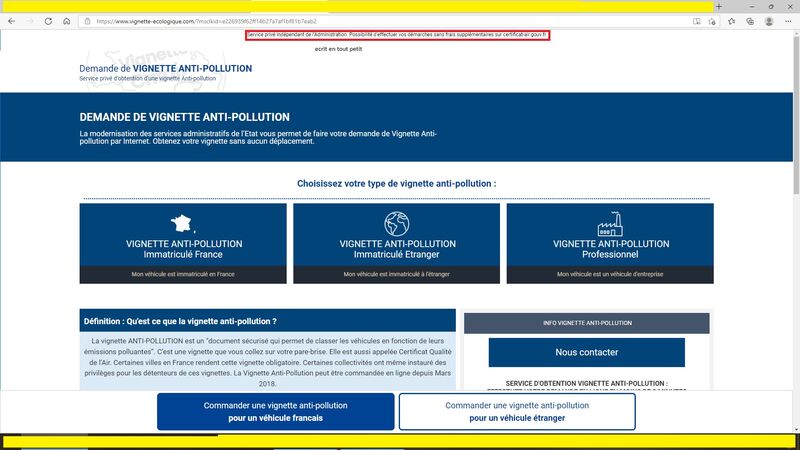Restore down the browser window

coord(771,7)
